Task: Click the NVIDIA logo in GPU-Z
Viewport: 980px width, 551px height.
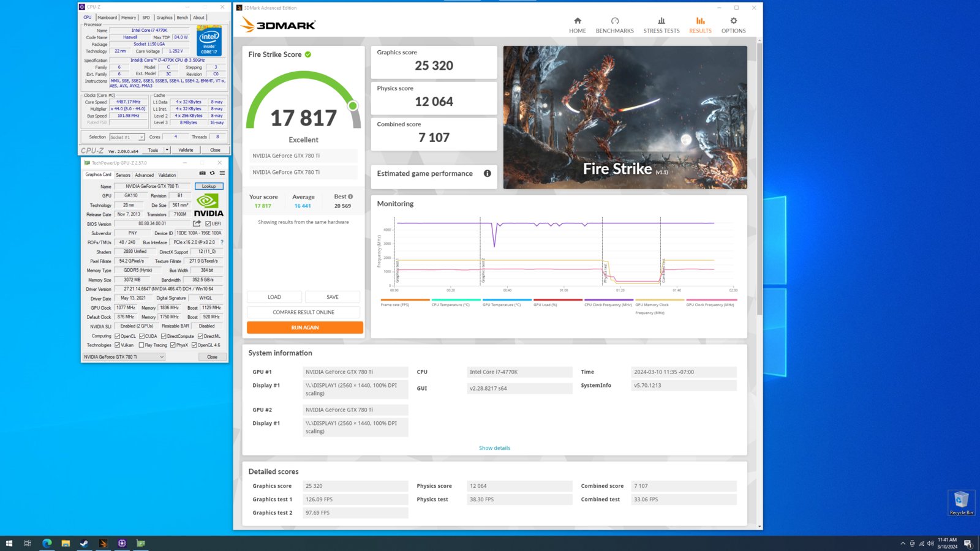Action: click(208, 205)
